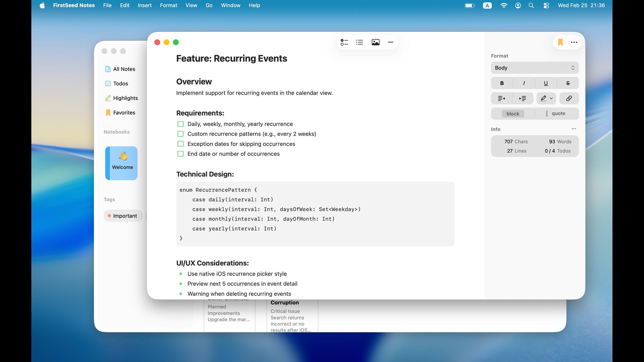Check the 'Exception dates for skipping occurrences' todo
Image resolution: width=644 pixels, height=362 pixels.
[x=180, y=144]
